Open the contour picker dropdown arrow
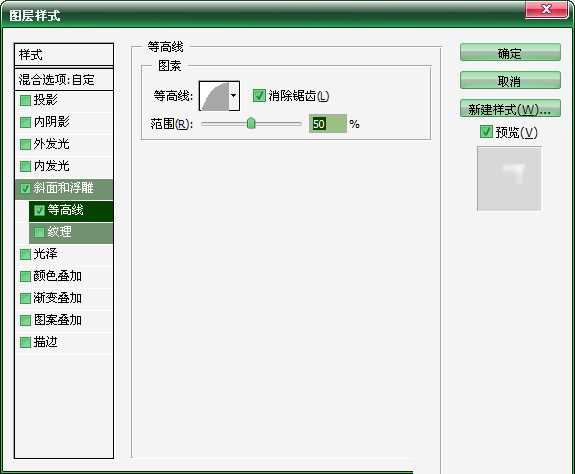The height and width of the screenshot is (474, 575). [234, 96]
